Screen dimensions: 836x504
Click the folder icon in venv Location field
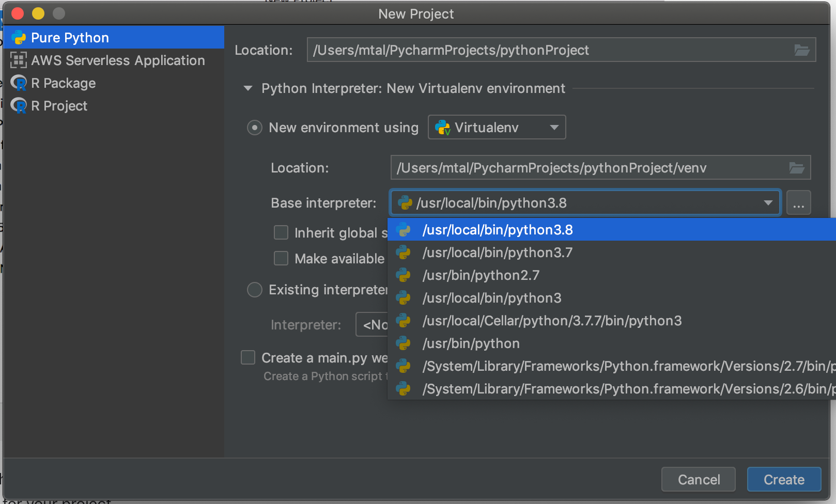coord(796,168)
